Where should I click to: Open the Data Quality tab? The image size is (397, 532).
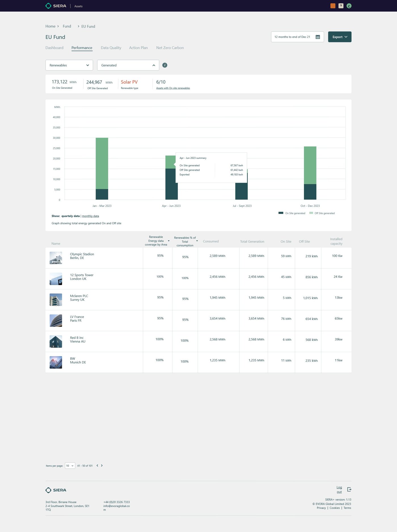click(111, 48)
